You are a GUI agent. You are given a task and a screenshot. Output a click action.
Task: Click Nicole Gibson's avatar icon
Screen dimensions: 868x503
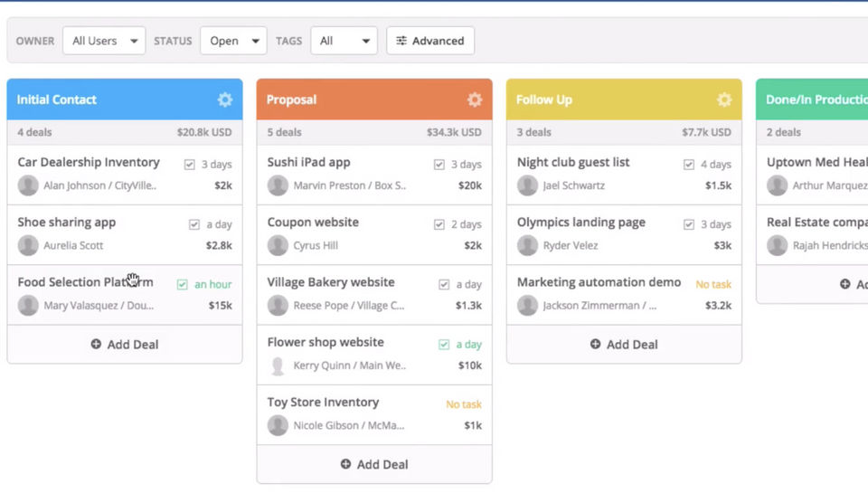(278, 425)
